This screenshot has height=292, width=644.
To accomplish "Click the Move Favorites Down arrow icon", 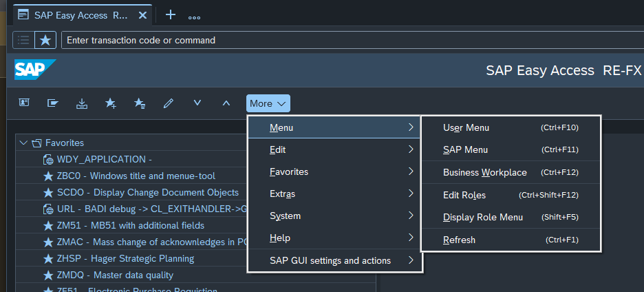I will point(197,103).
